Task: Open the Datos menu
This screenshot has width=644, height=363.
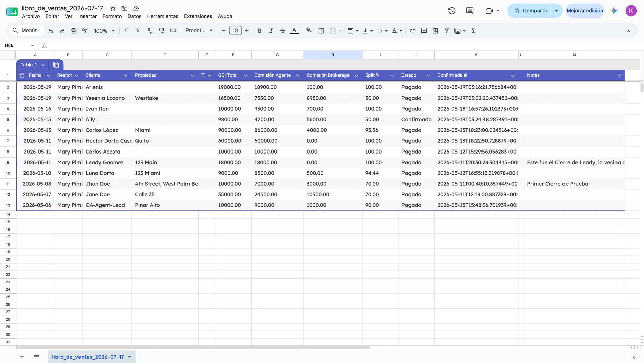Action: tap(134, 16)
